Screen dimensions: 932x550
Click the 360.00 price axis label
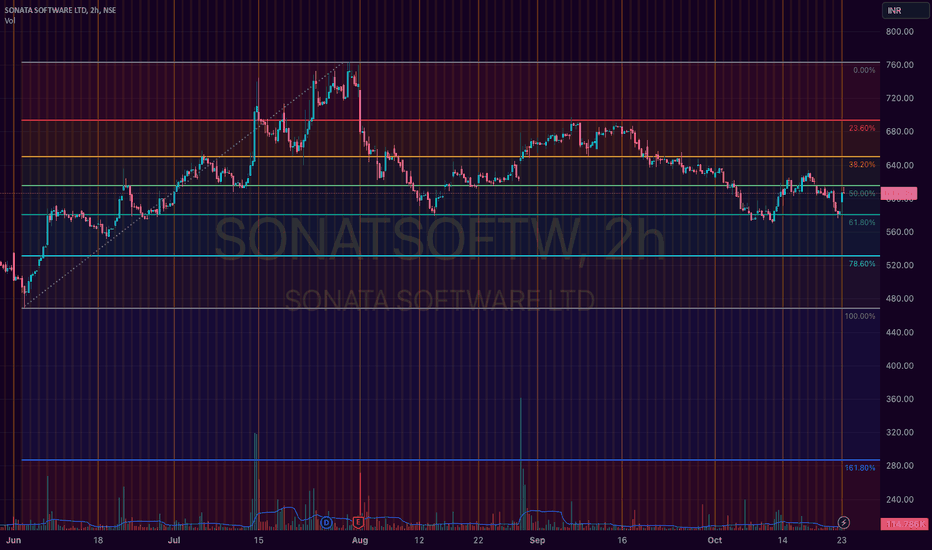tap(899, 399)
